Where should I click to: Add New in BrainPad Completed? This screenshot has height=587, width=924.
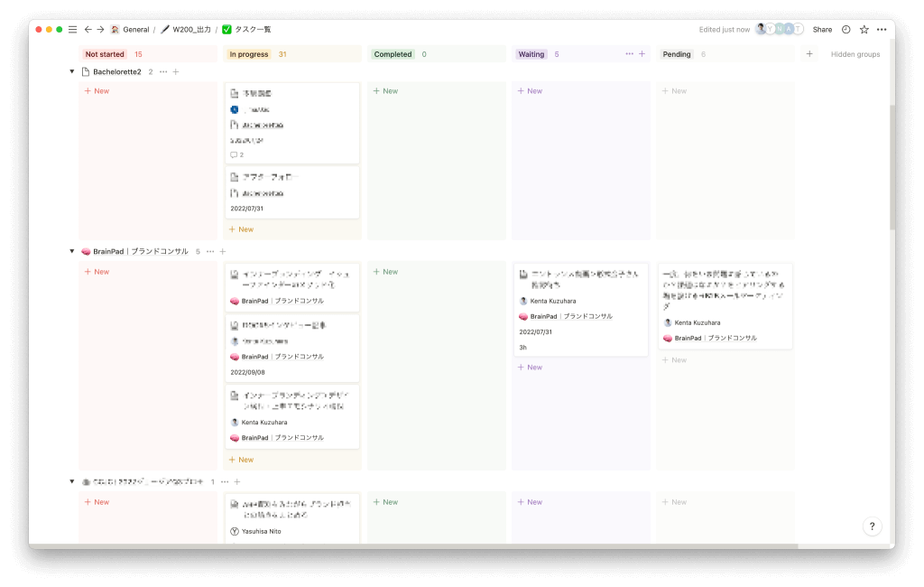385,272
